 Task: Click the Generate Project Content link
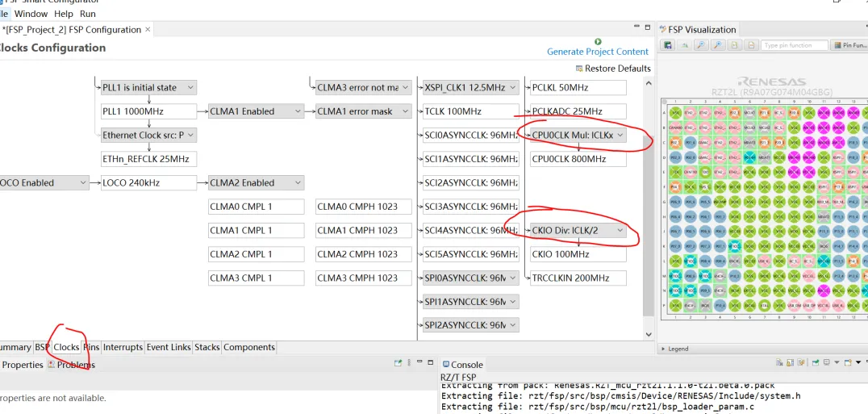pos(597,52)
